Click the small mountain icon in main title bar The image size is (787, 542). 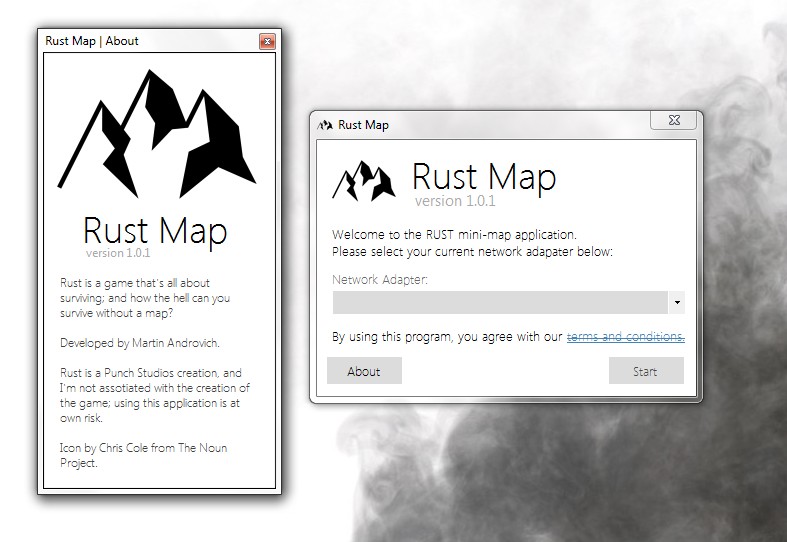(324, 125)
